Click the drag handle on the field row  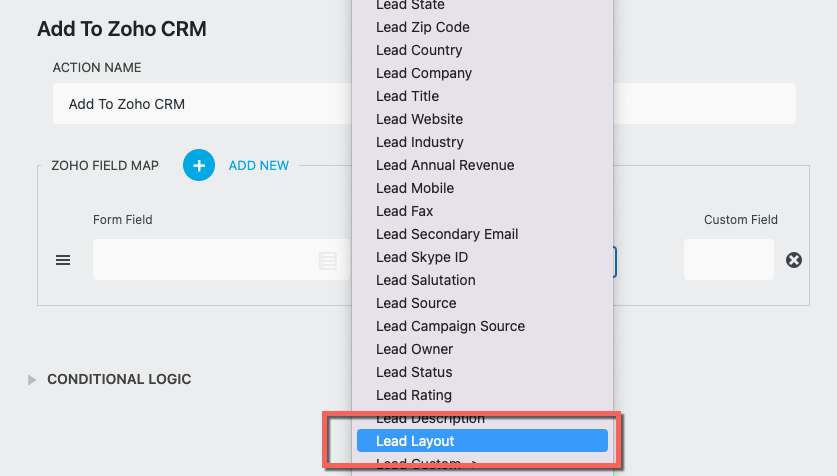[x=63, y=260]
